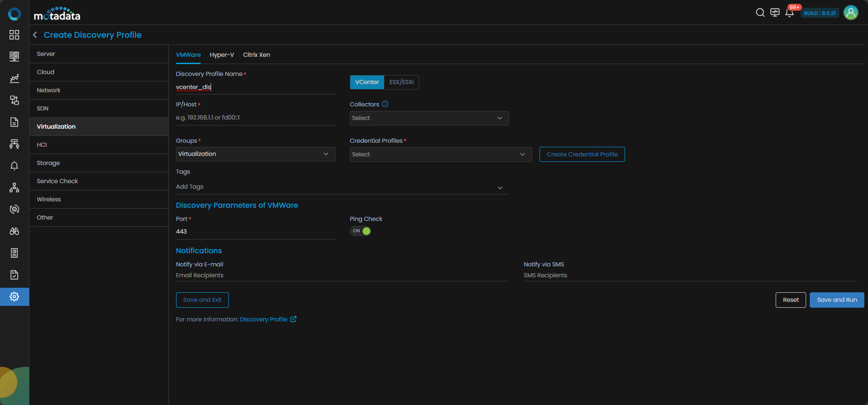Viewport: 868px width, 405px height.
Task: Click the IP/Host input field
Action: [x=255, y=118]
